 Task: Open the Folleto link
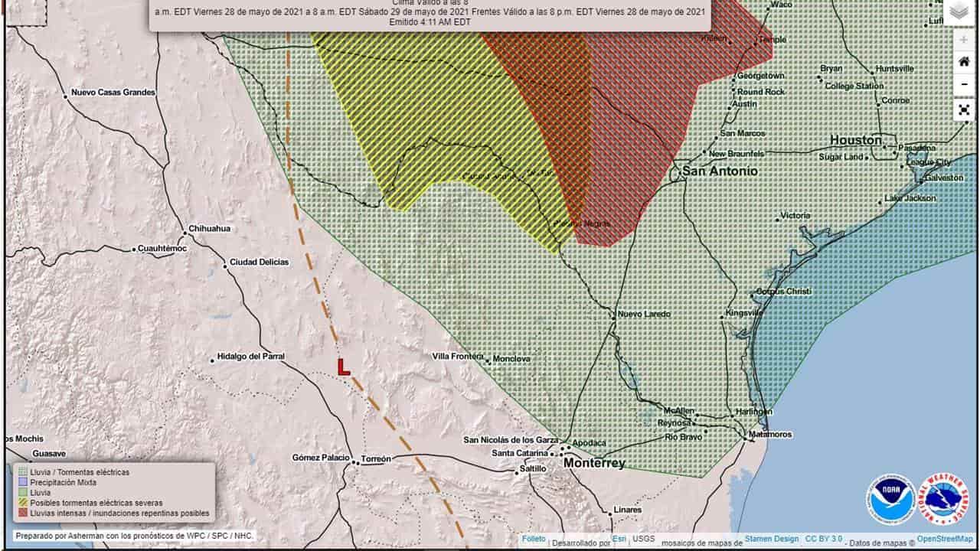(534, 539)
